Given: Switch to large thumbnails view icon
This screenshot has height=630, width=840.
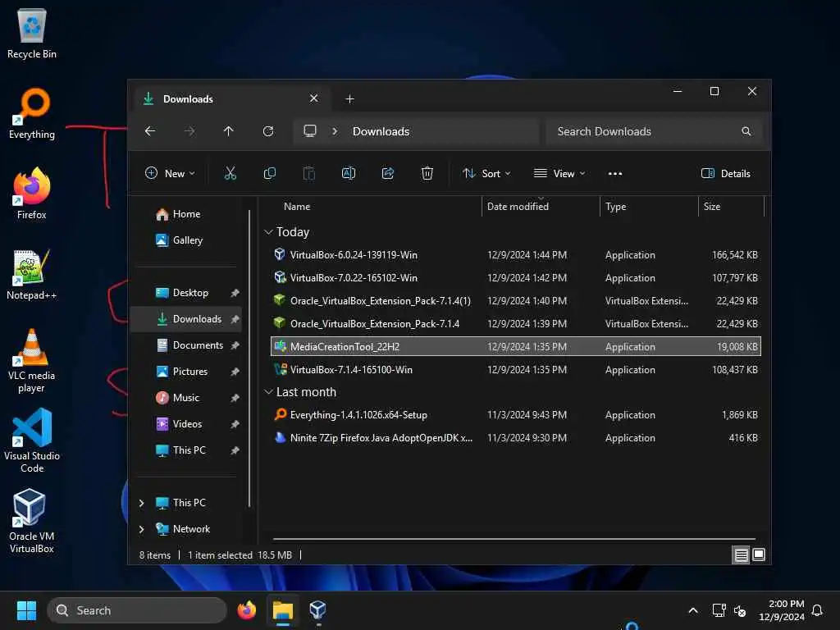Looking at the screenshot, I should 759,555.
